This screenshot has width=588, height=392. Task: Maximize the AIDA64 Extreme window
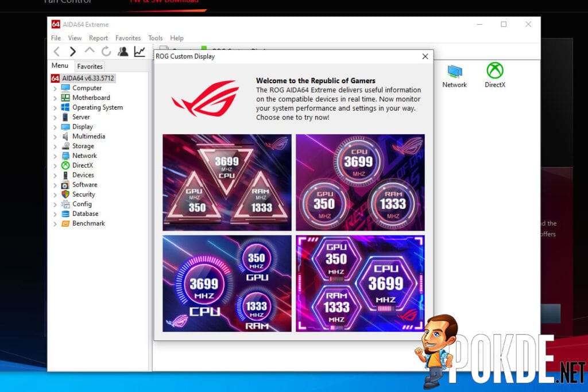(504, 24)
